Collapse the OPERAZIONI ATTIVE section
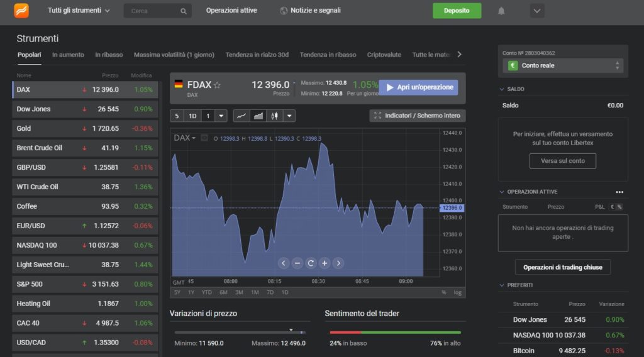644x357 pixels. pos(501,192)
